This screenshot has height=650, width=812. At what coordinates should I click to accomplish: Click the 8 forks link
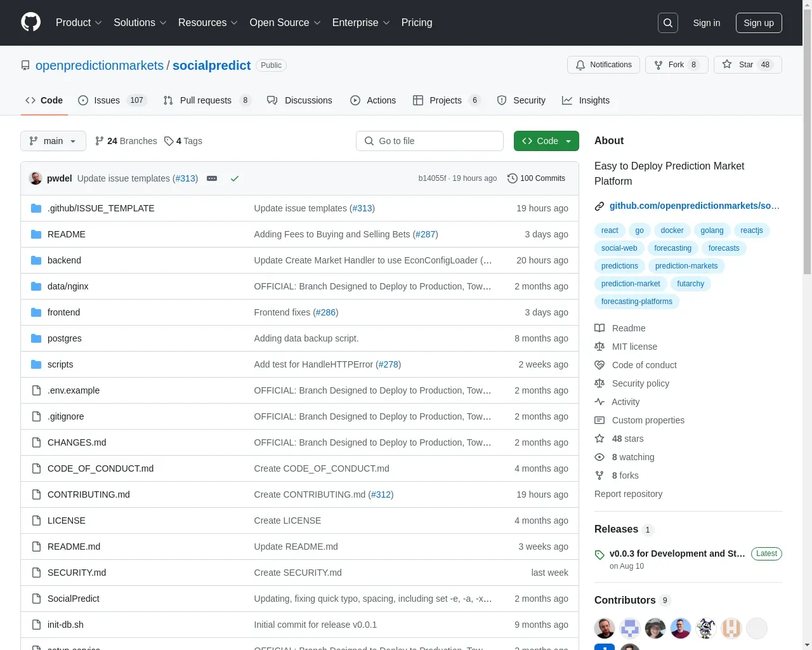[x=617, y=475]
